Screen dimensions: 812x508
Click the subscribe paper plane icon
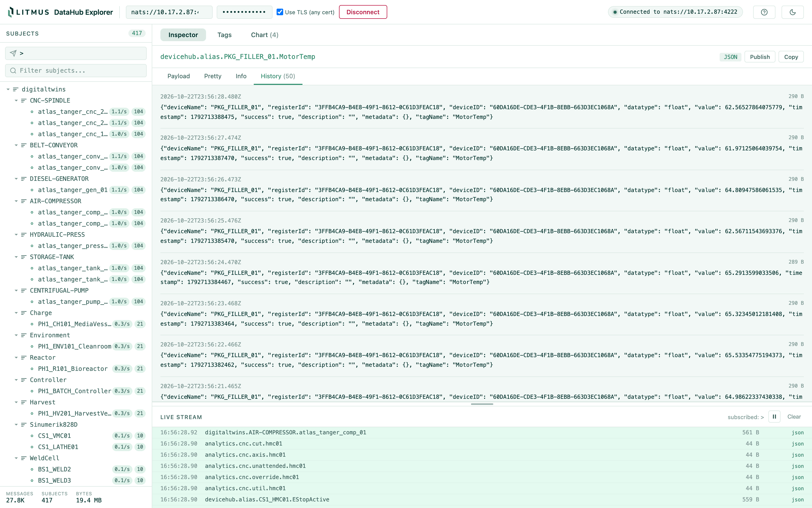[x=13, y=53]
